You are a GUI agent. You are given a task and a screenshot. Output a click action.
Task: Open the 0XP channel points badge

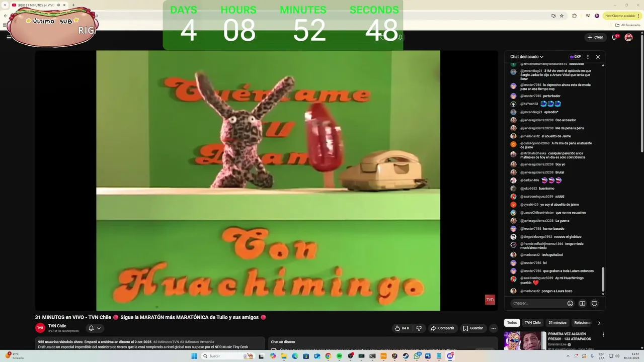[575, 57]
